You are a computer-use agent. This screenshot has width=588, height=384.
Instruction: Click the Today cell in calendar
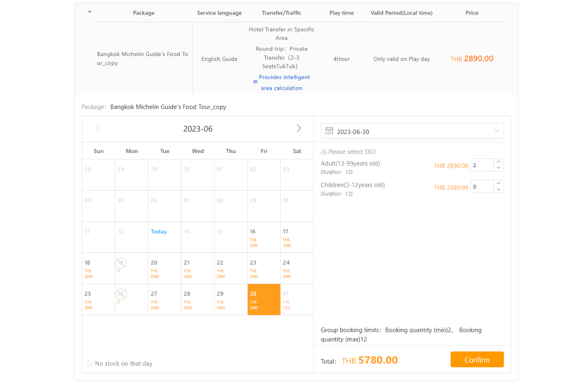[x=164, y=237]
